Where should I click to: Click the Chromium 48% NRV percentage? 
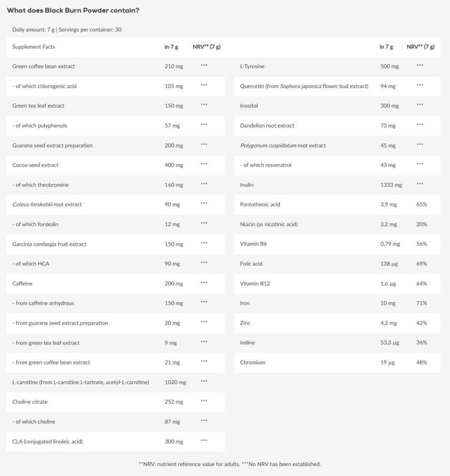point(421,362)
